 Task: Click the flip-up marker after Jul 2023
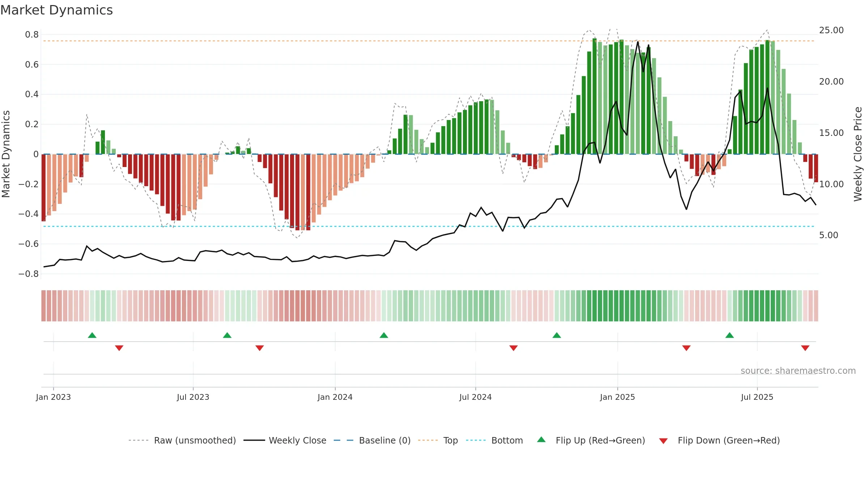(x=227, y=335)
